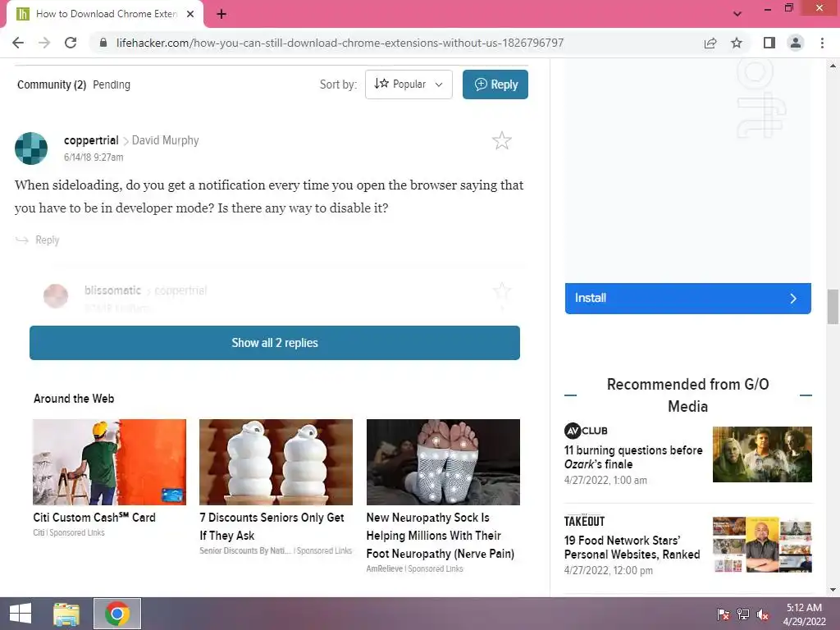
Task: Click Citi | Sponsored Links text
Action: 69,532
